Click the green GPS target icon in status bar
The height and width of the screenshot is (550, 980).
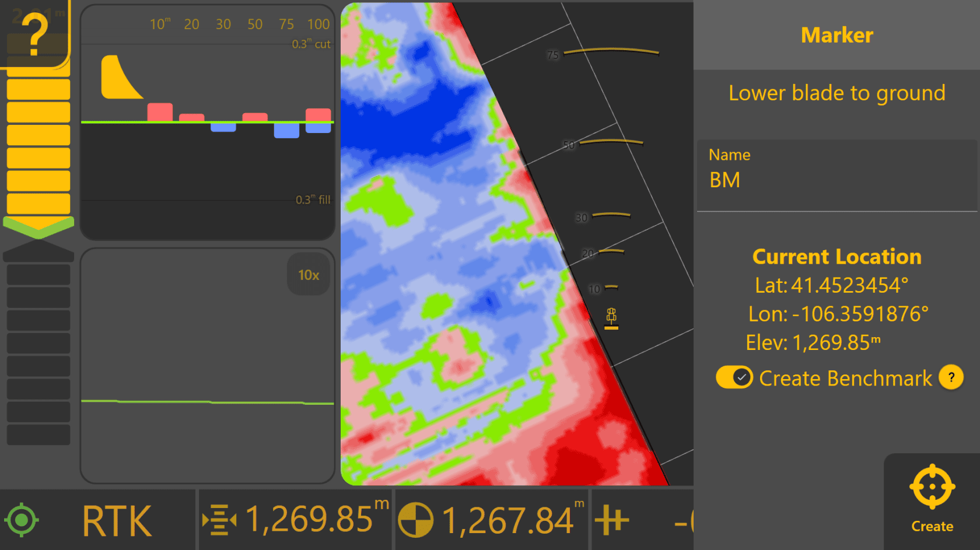pos(22,520)
